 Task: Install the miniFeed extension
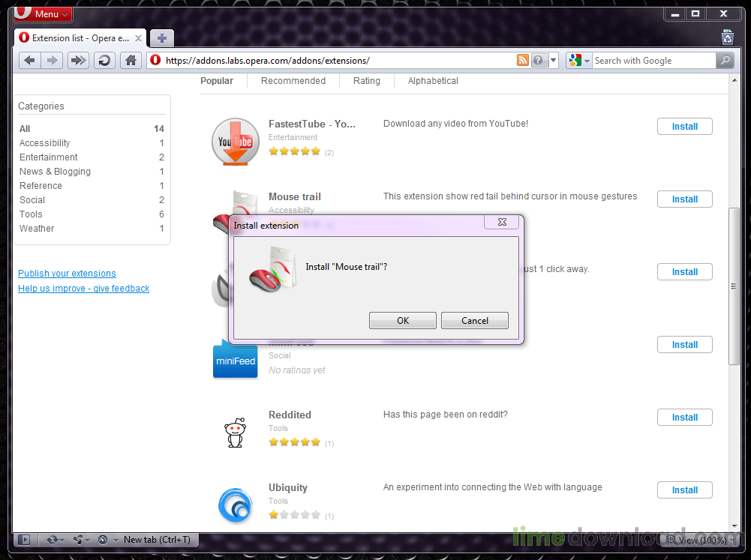[x=684, y=345]
